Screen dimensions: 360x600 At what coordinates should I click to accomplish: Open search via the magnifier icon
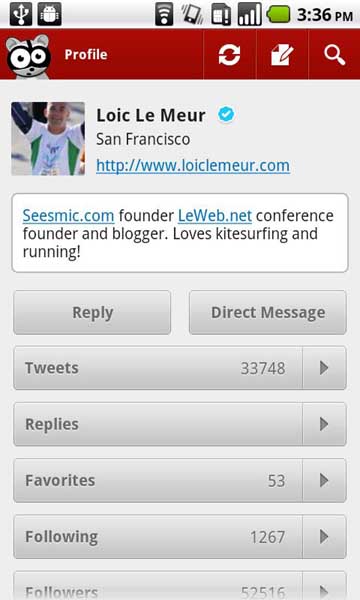(x=334, y=55)
